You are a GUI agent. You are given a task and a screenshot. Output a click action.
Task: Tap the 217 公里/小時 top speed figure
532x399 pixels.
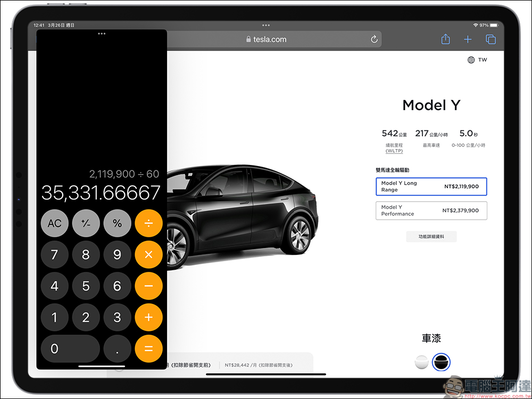pos(431,134)
